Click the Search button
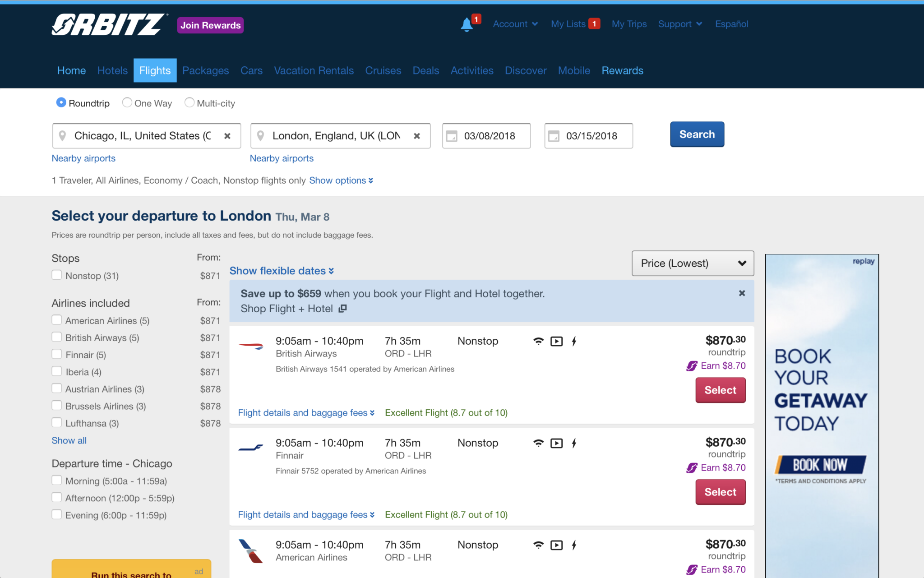 (x=697, y=134)
